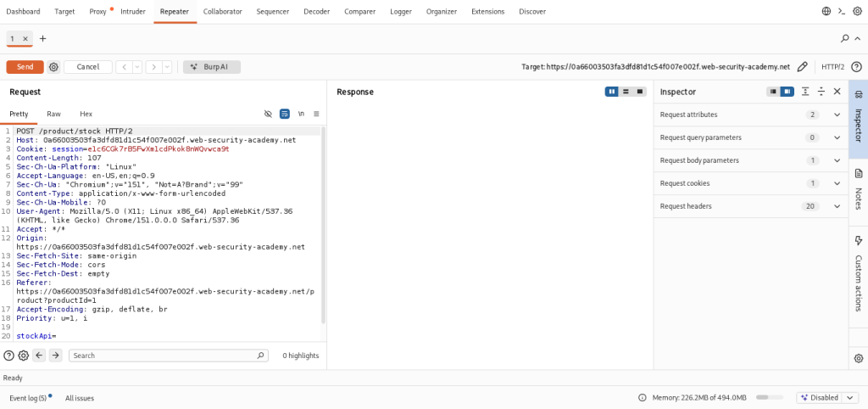The image size is (868, 409).
Task: Open request search help icon
Action: pyautogui.click(x=8, y=356)
